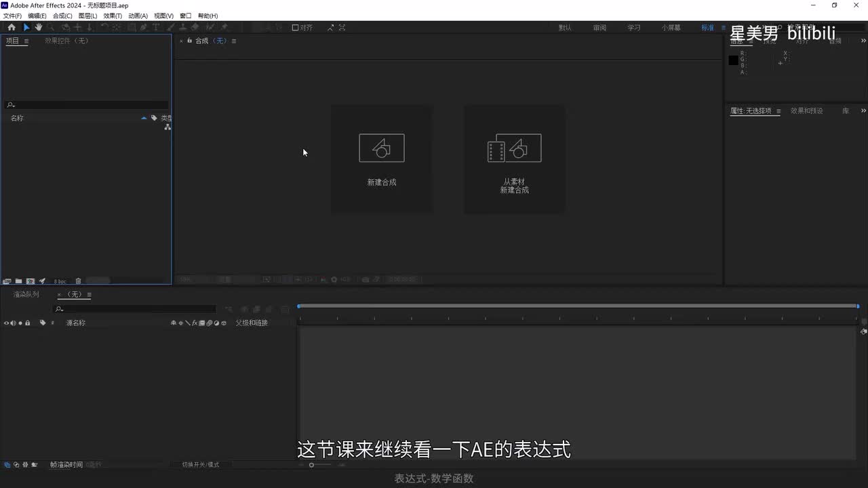Viewport: 868px width, 488px height.
Task: Click the label tag icon in project header
Action: tap(154, 118)
